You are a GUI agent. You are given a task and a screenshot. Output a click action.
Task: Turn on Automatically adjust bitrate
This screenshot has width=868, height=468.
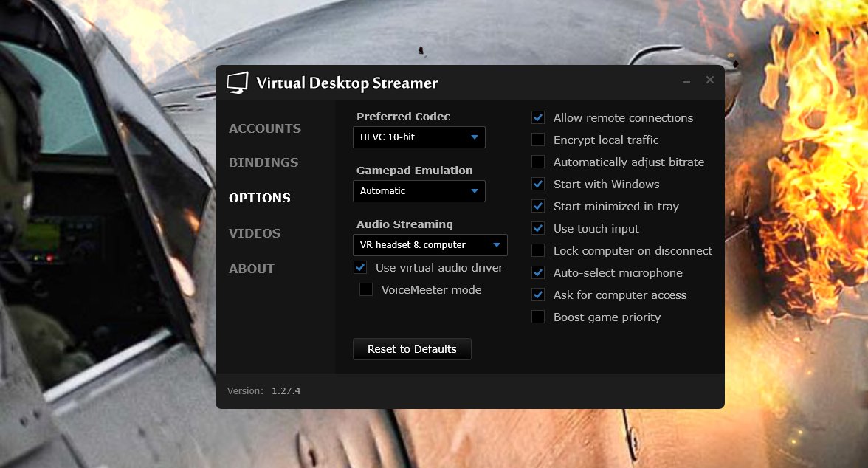[539, 162]
